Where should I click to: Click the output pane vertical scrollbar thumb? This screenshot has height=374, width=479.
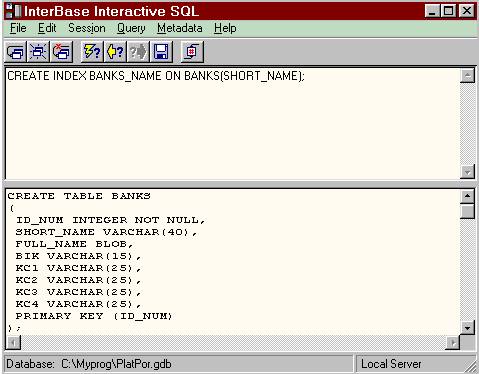coord(467,211)
